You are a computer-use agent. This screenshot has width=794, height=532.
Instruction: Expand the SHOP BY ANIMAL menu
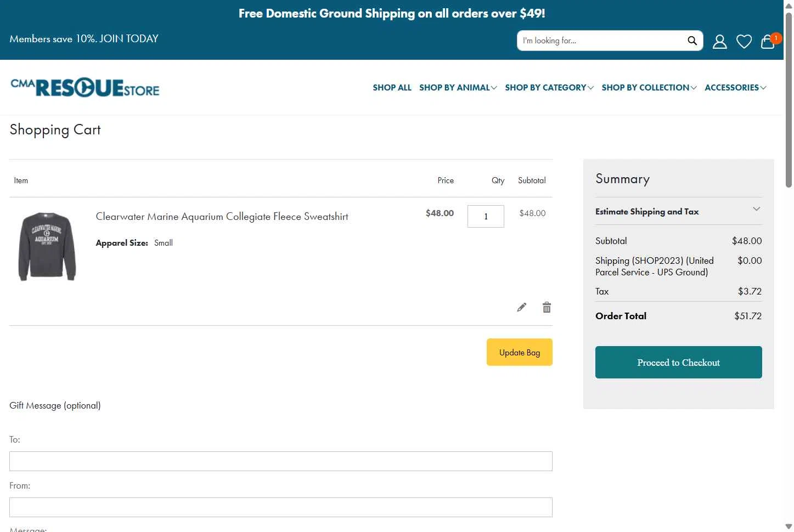point(458,88)
